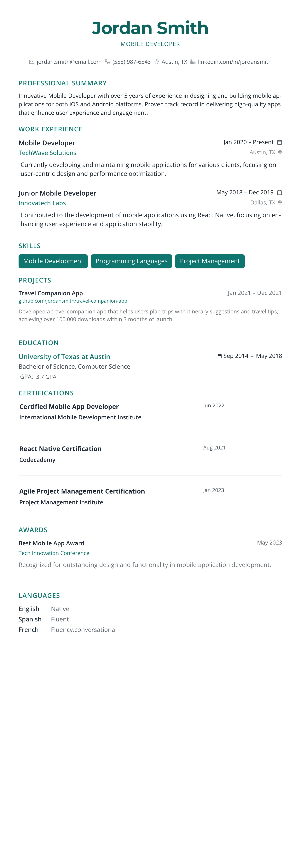Click the phone icon in header
This screenshot has height=868, width=307.
(107, 62)
